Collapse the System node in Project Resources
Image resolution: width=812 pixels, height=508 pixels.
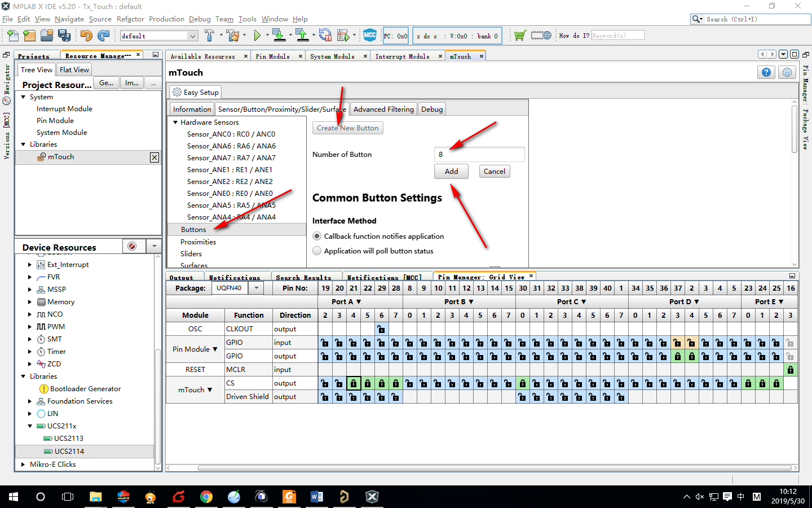(23, 97)
